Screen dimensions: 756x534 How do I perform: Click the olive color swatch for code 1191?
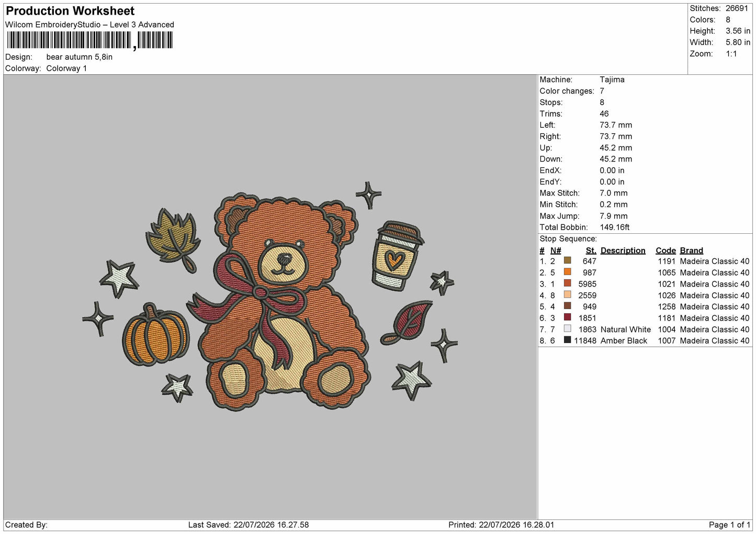pyautogui.click(x=567, y=260)
